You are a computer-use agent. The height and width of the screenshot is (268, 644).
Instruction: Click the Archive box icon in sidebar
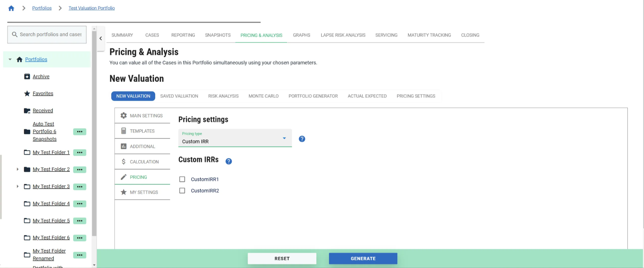27,76
